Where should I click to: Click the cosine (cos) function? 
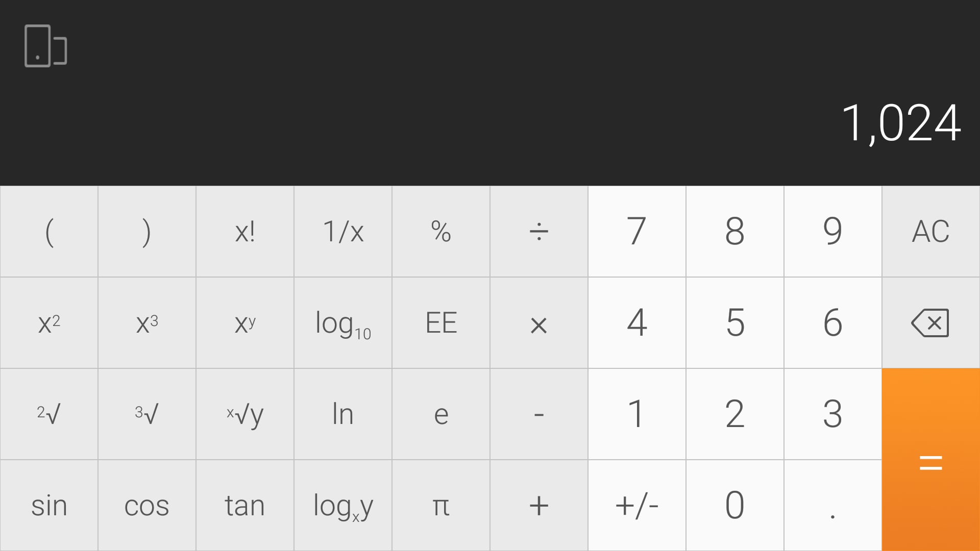[146, 505]
